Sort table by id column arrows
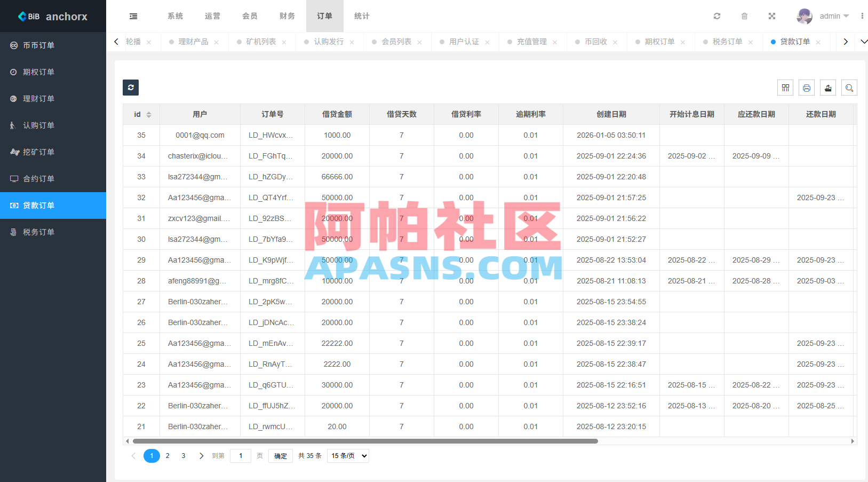The image size is (868, 482). (x=149, y=115)
